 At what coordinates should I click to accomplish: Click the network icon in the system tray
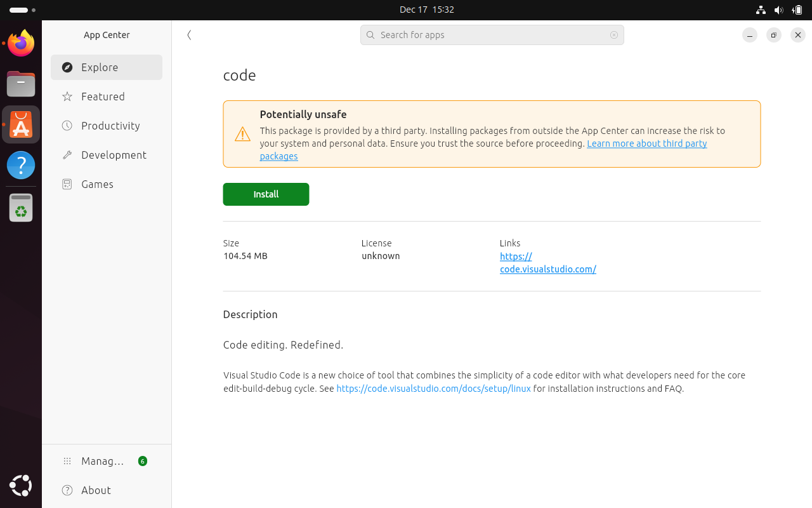(x=761, y=10)
